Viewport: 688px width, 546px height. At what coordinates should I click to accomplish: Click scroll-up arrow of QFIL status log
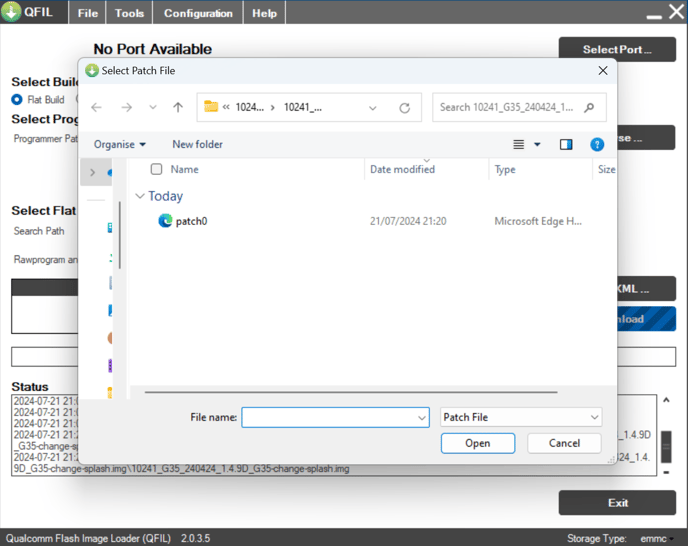pyautogui.click(x=666, y=400)
